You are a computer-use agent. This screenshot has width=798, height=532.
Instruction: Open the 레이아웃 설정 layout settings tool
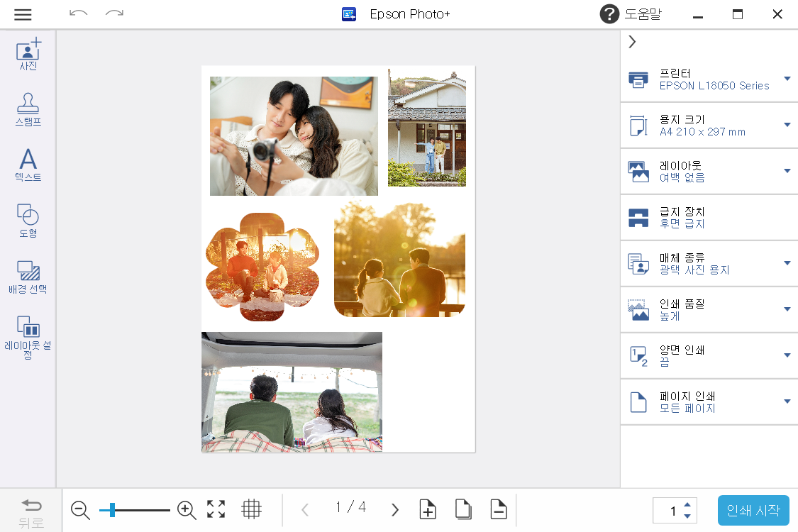click(28, 337)
